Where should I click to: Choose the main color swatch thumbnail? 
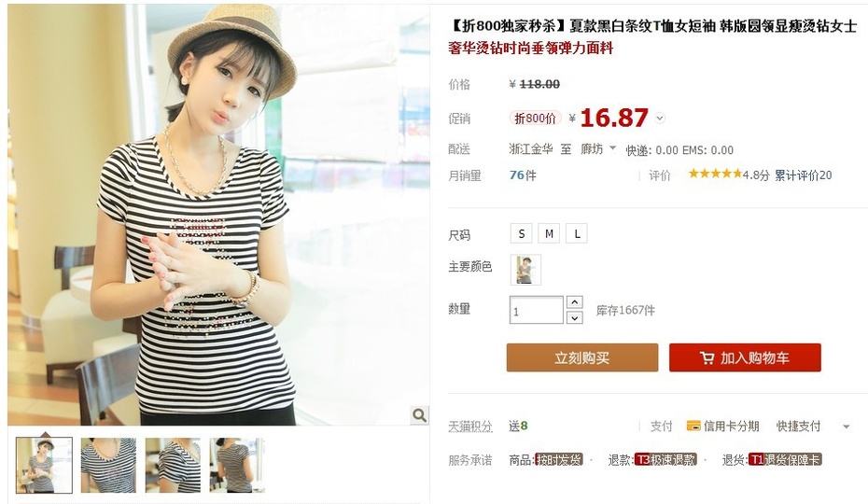(x=525, y=270)
